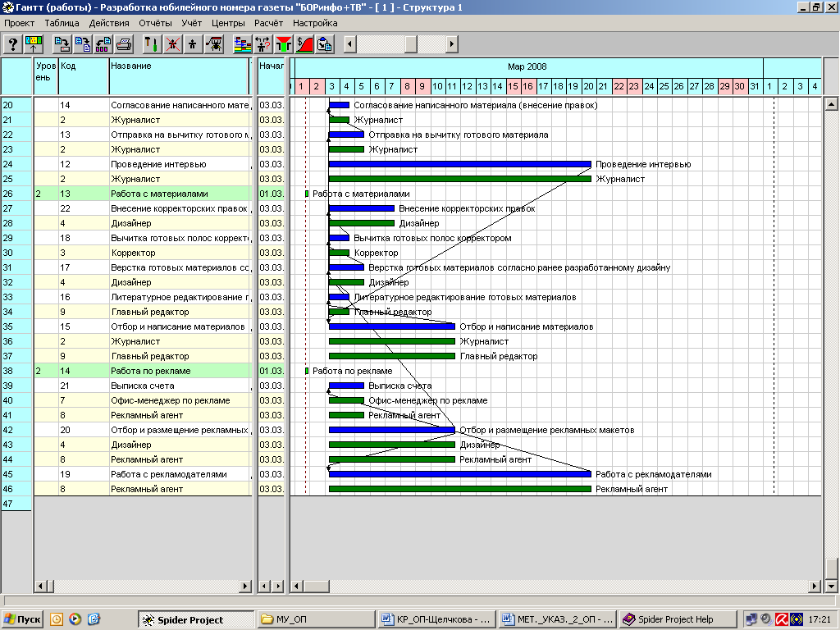This screenshot has width=840, height=630.
Task: Open the МУ_ОП folder taskbar button
Action: coord(316,619)
